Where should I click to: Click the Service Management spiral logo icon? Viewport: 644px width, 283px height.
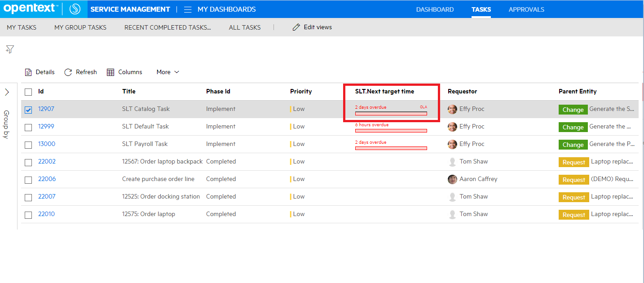(x=75, y=9)
